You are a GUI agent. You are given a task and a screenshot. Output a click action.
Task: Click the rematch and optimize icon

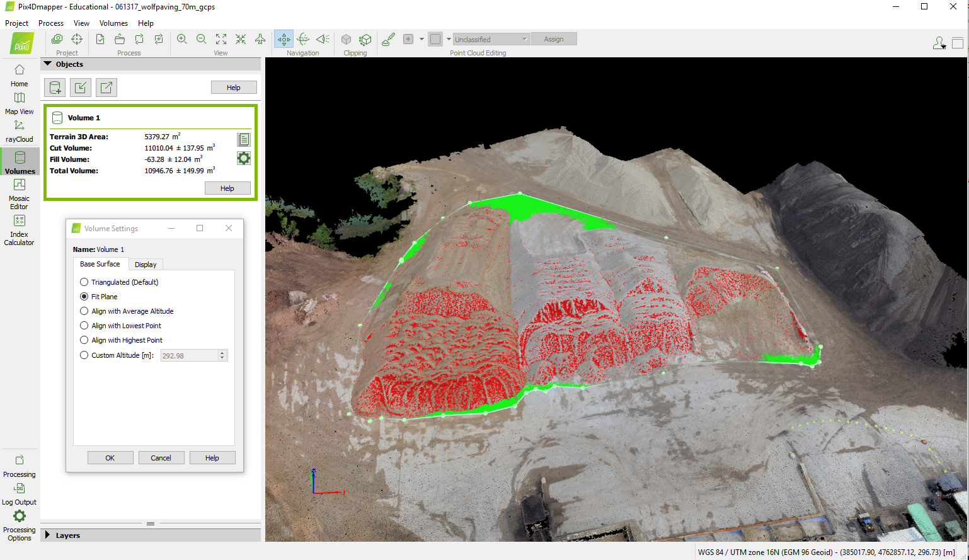click(159, 39)
